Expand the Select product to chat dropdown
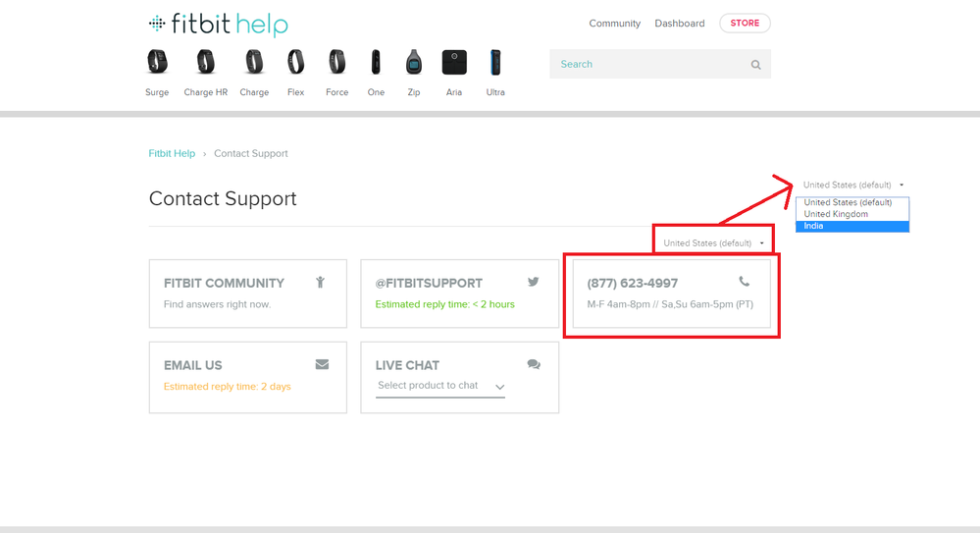980x533 pixels. 440,386
